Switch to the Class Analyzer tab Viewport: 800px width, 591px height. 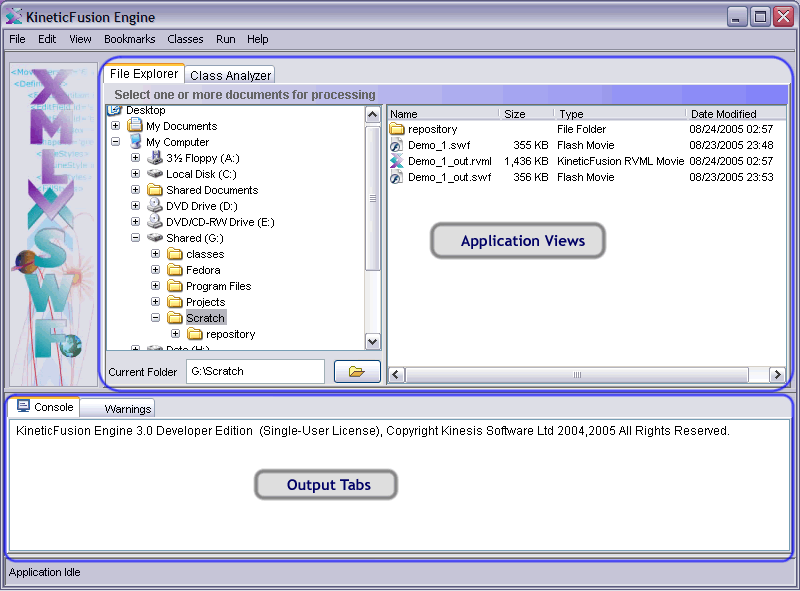pyautogui.click(x=230, y=75)
